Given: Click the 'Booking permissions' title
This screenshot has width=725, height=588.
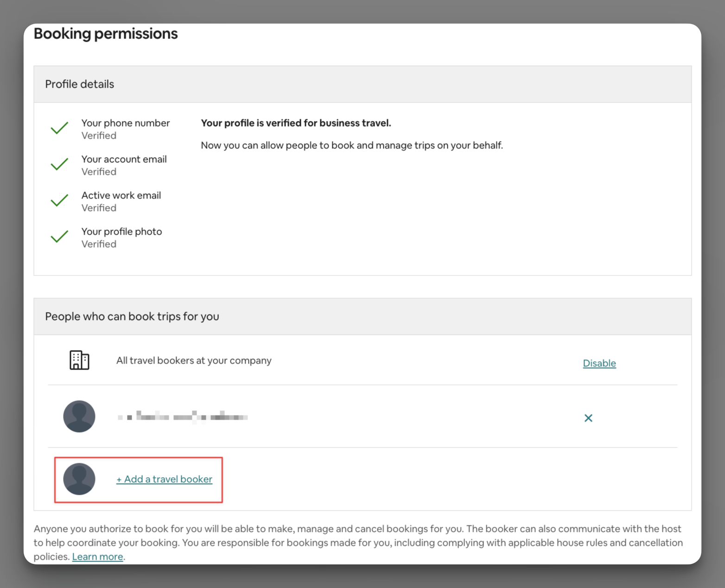Looking at the screenshot, I should click(106, 33).
